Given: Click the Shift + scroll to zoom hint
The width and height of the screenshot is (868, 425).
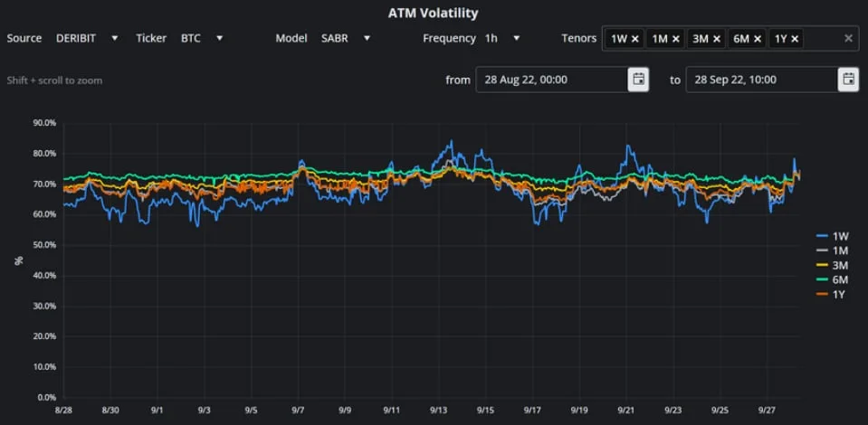Looking at the screenshot, I should click(x=54, y=80).
